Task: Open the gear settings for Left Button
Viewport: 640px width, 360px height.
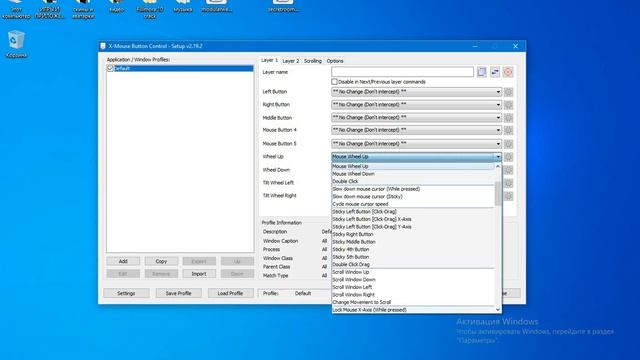Action: click(x=508, y=92)
